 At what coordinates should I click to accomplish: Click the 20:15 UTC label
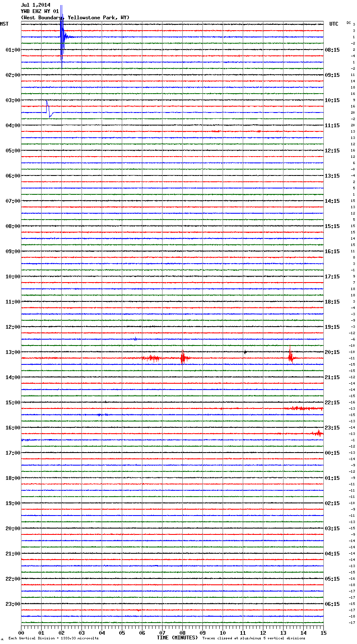332,352
